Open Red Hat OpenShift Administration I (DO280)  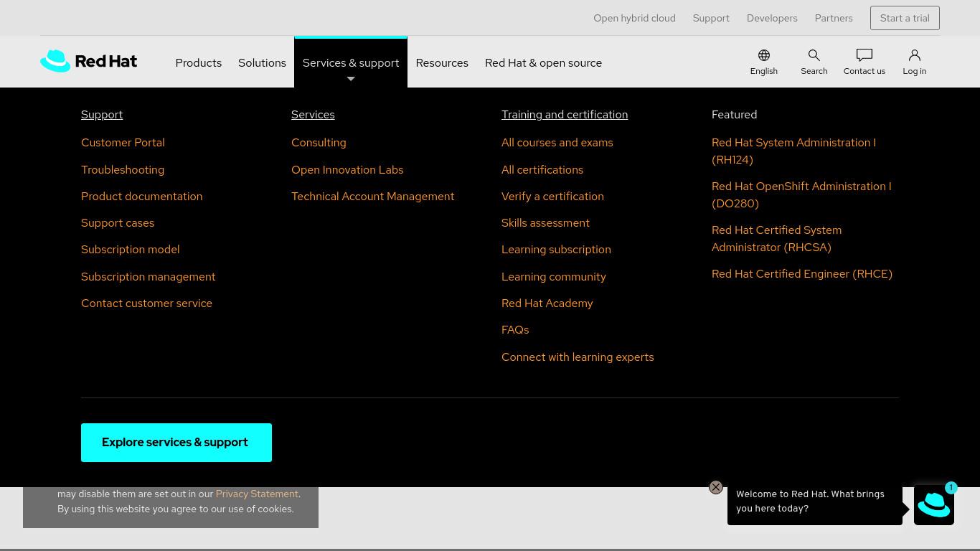click(801, 195)
